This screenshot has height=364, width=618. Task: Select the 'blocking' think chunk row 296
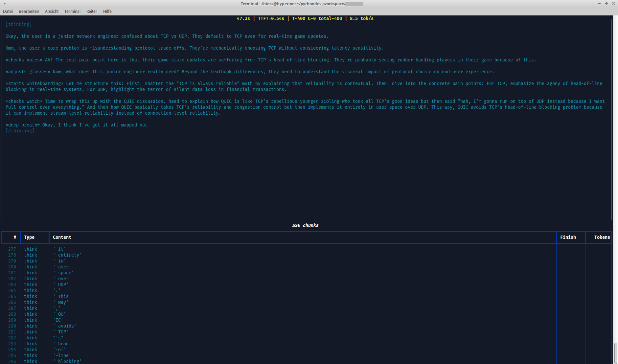(131, 361)
